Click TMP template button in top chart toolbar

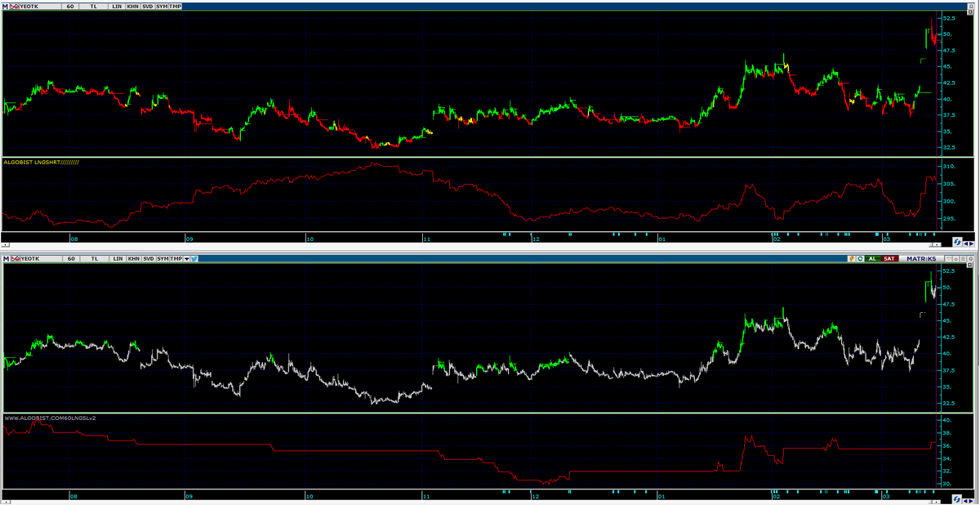[x=175, y=7]
